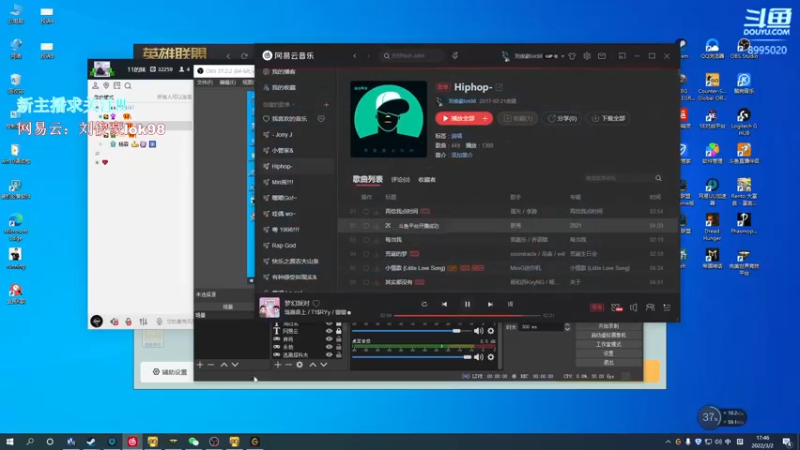
Task: Hide the 弹鸡 source in OBS
Action: click(329, 339)
